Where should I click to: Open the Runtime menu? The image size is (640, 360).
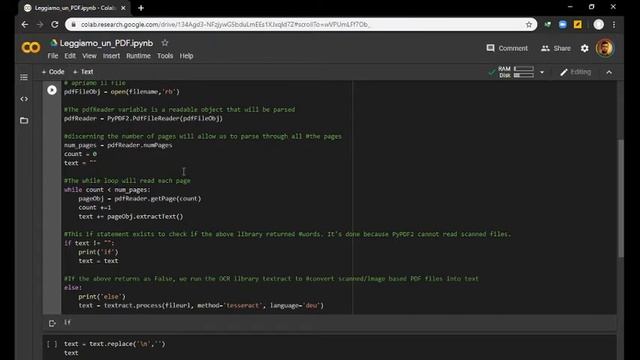[x=138, y=56]
